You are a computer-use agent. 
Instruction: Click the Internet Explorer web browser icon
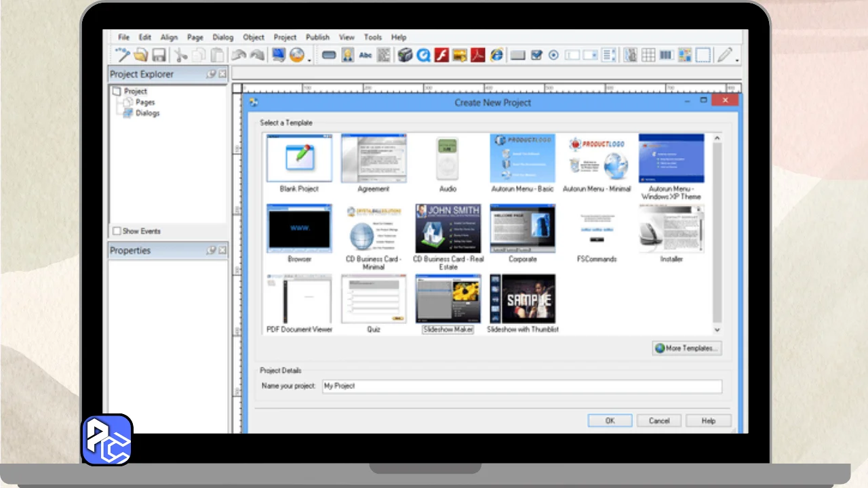[497, 56]
